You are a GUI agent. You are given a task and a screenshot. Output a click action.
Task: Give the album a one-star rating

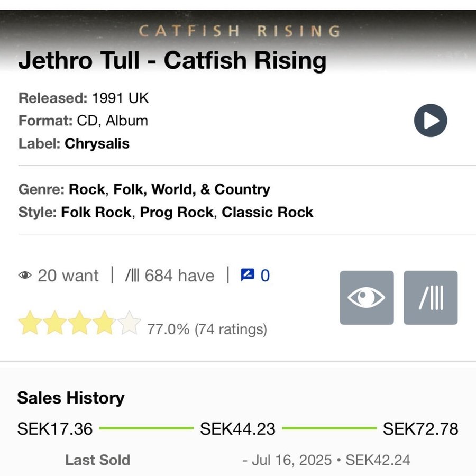click(x=30, y=323)
